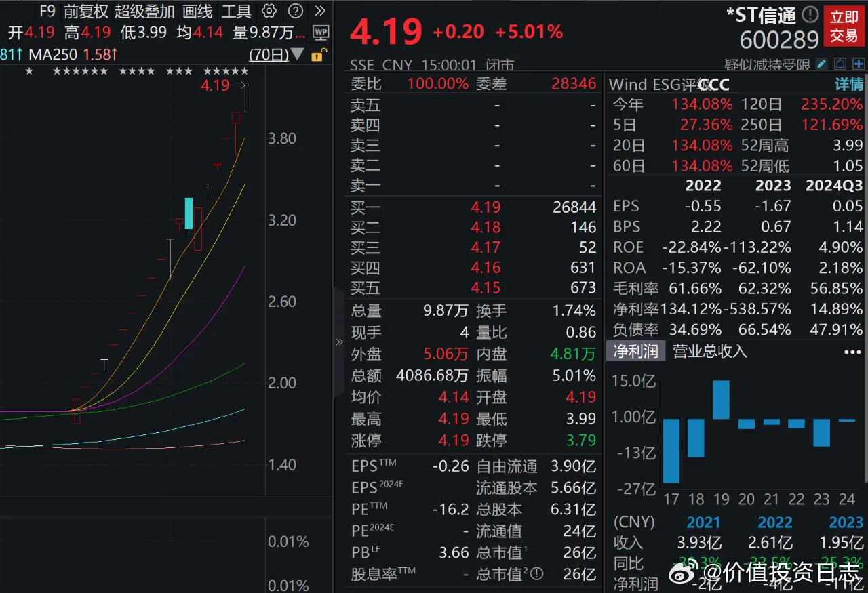
Task: Click the 外盘 value 5.06万
Action: [x=446, y=354]
